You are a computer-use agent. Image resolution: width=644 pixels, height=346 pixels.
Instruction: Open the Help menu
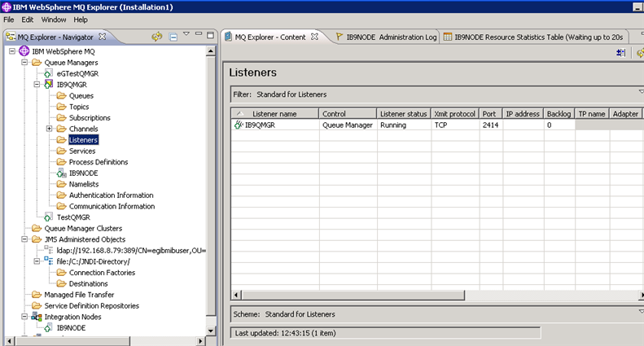[81, 20]
